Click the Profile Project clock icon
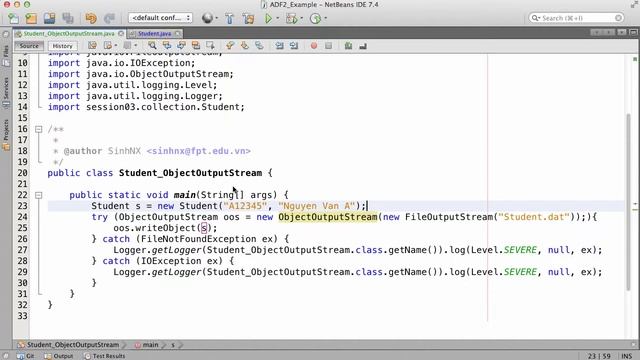The height and width of the screenshot is (360, 640). tap(316, 18)
